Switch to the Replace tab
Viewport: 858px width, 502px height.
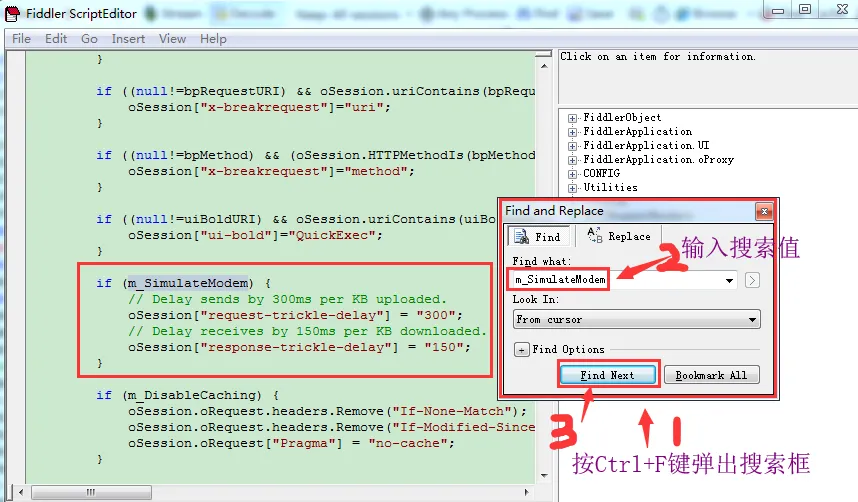(x=618, y=236)
